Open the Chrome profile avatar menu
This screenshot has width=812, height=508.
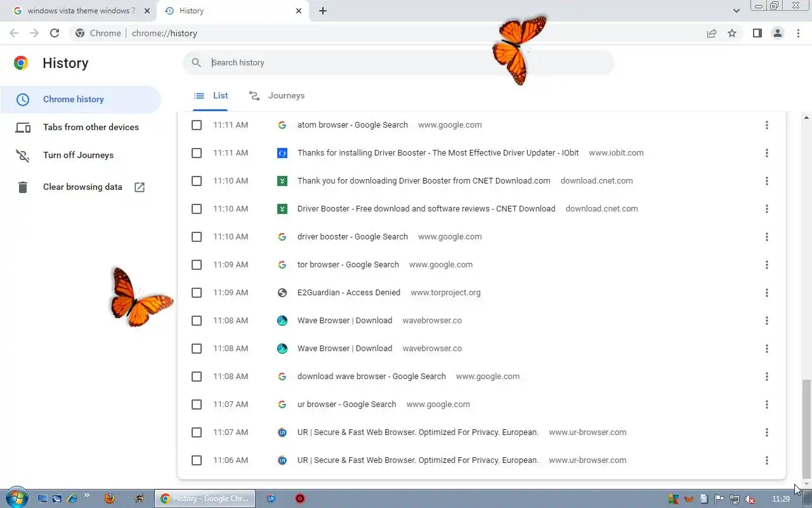coord(778,33)
